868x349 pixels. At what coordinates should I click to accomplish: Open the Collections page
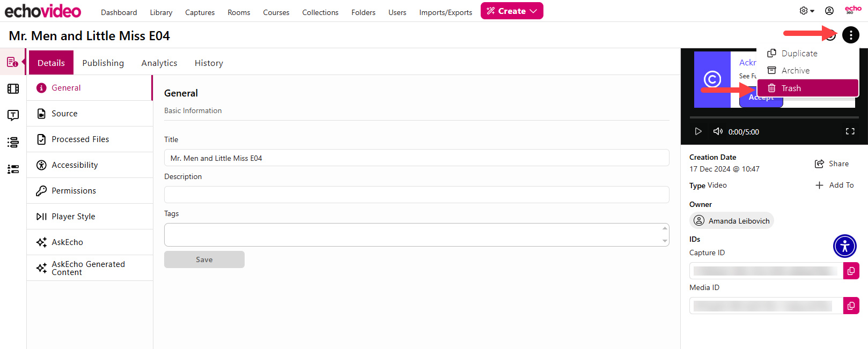[320, 12]
